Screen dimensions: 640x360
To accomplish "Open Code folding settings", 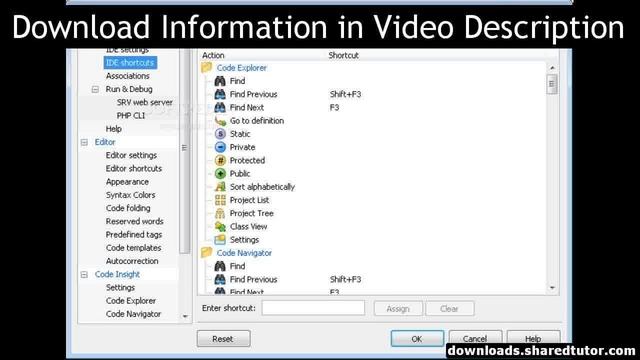I will [x=128, y=208].
